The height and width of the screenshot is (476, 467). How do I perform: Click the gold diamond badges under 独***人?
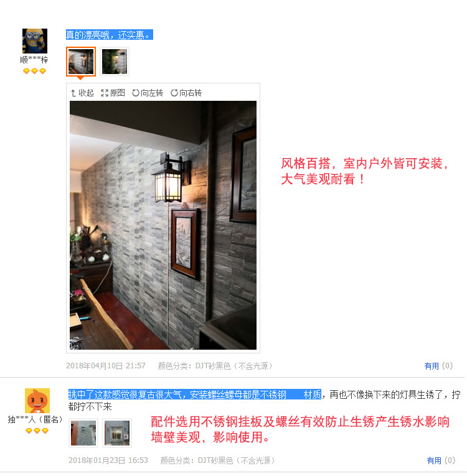(37, 431)
